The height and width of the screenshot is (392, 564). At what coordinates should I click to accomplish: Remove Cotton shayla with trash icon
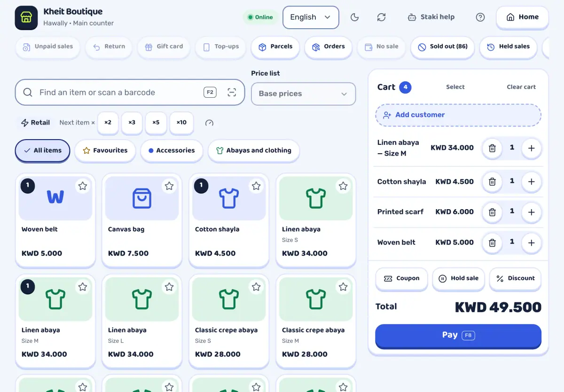click(x=492, y=181)
